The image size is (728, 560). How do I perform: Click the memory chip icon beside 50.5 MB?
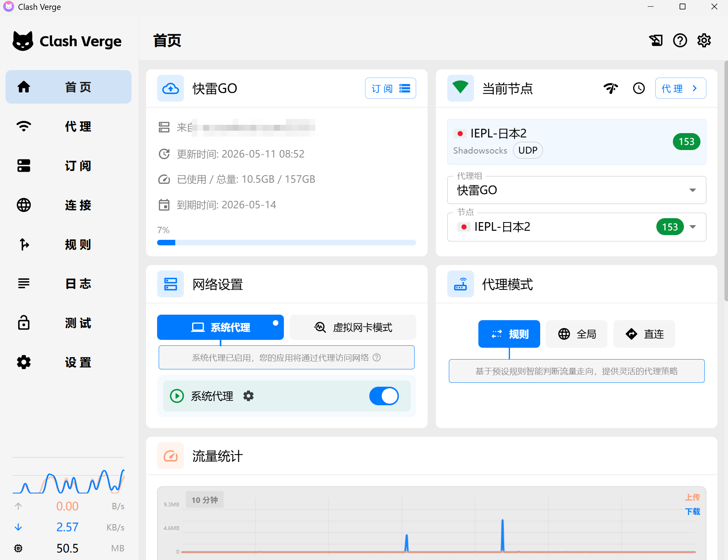coord(18,548)
